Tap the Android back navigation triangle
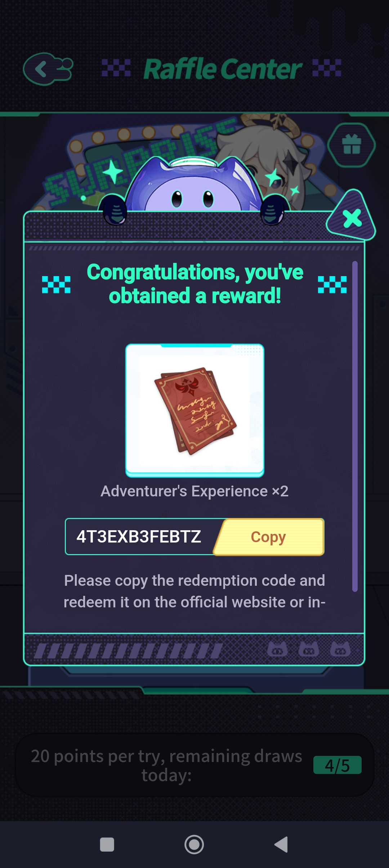Image resolution: width=389 pixels, height=868 pixels. pos(281,844)
